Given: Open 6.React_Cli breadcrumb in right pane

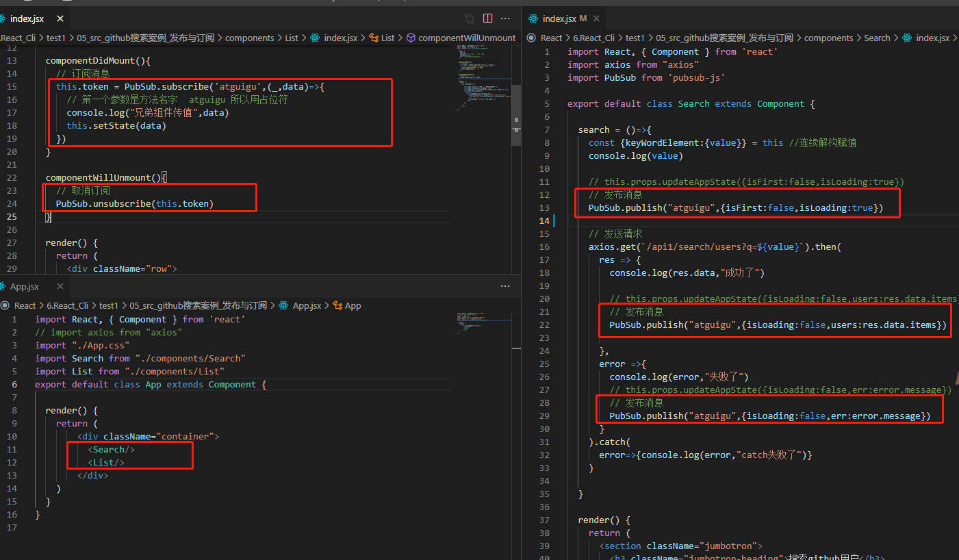Looking at the screenshot, I should [593, 38].
